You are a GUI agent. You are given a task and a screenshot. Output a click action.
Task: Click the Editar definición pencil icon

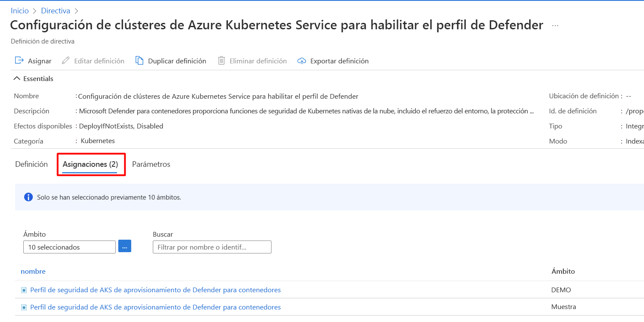coord(66,61)
